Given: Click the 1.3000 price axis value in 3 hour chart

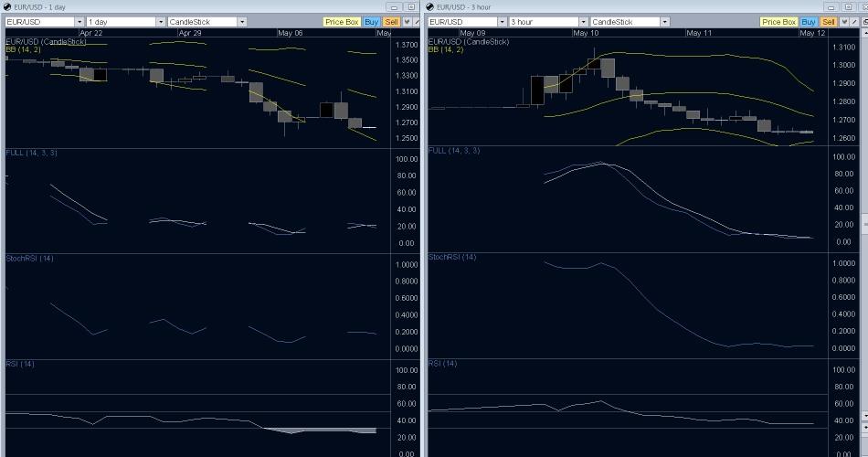Looking at the screenshot, I should point(844,65).
